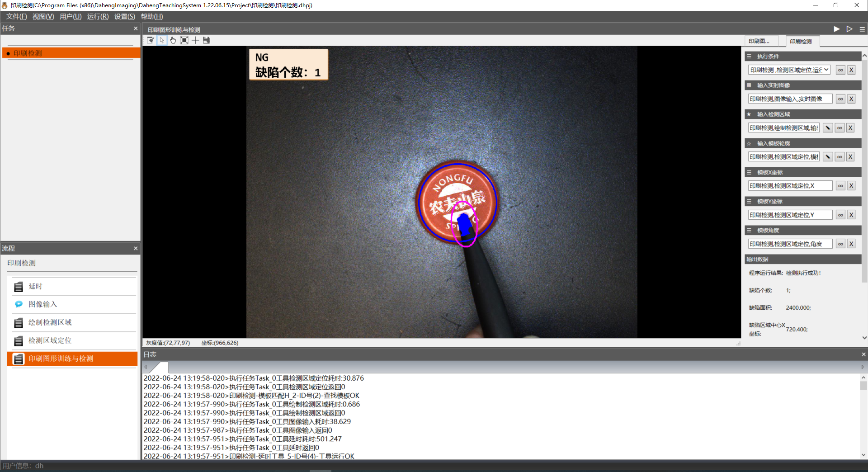Click the clear/paint-brush tool in the image toolbar

(151, 40)
